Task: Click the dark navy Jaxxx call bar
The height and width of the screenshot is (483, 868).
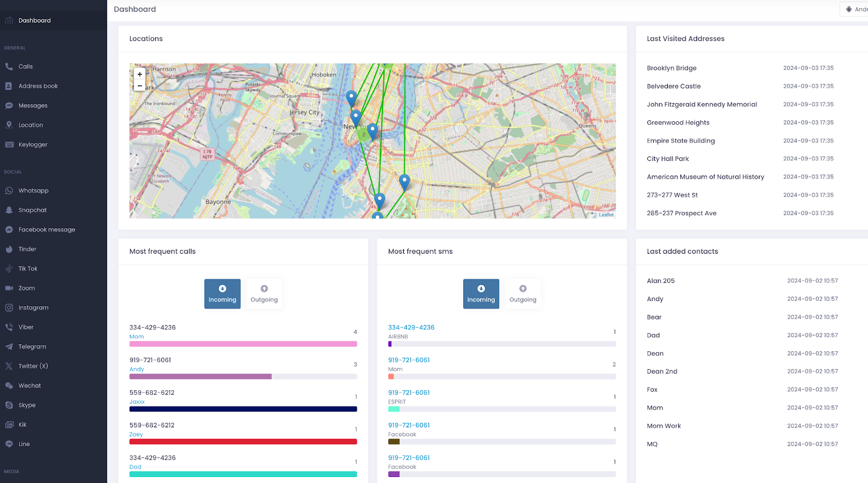Action: click(243, 409)
